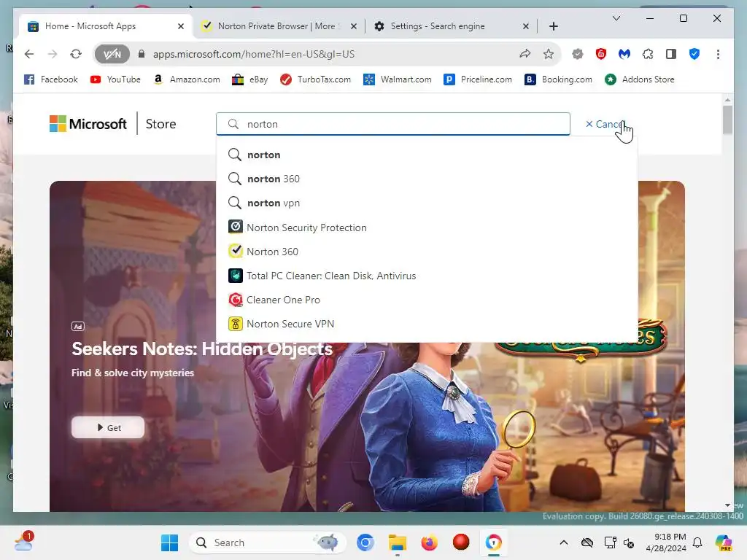Image resolution: width=747 pixels, height=560 pixels.
Task: Select the 'norton' search suggestion
Action: point(427,155)
